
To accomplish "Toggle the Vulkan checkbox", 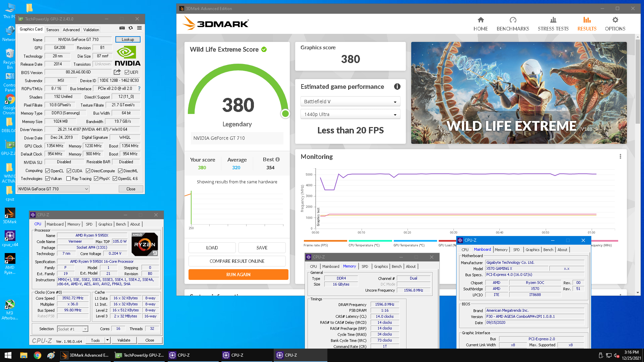I will [x=47, y=179].
